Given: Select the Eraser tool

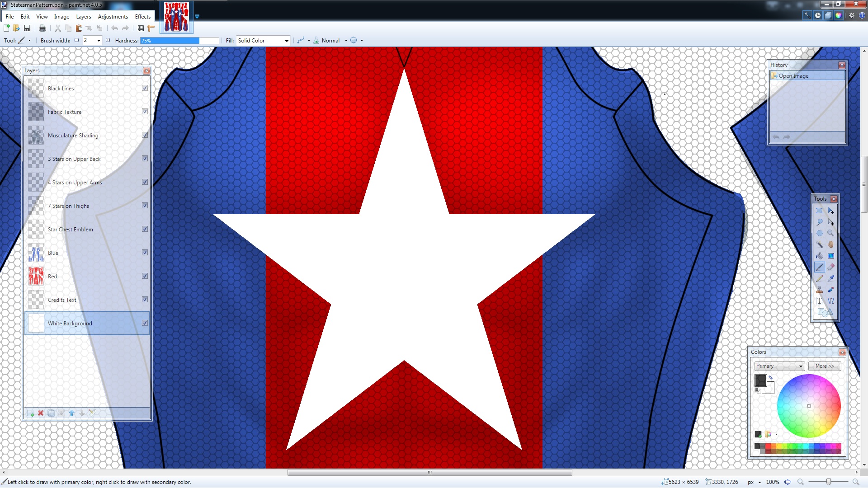Looking at the screenshot, I should click(831, 267).
